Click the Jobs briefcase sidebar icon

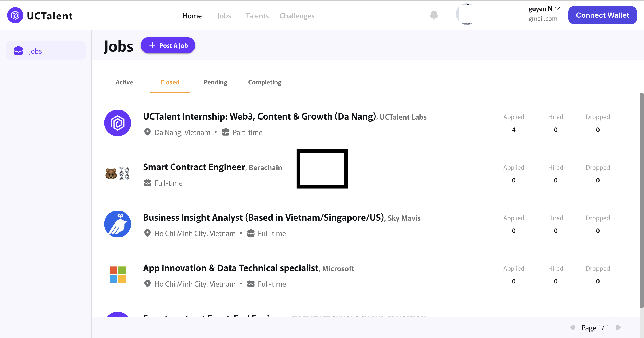(18, 51)
